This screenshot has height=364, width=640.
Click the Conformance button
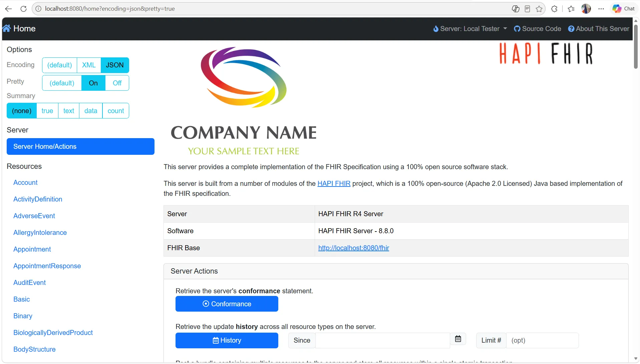coord(227,304)
